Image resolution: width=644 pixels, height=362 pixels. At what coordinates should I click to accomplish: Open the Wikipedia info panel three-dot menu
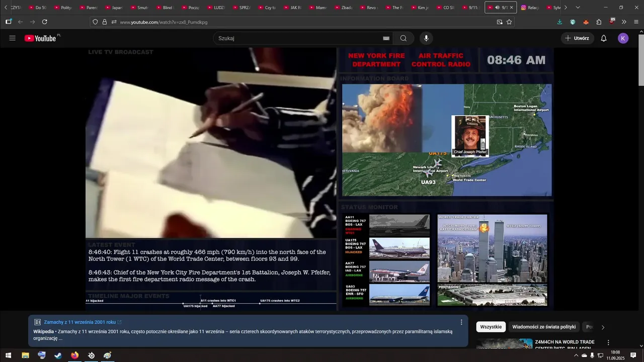click(461, 322)
